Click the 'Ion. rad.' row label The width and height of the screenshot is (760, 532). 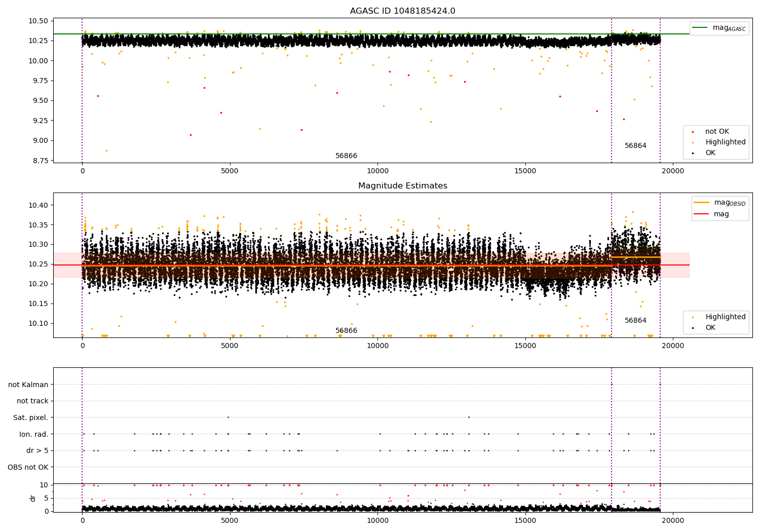(x=34, y=434)
